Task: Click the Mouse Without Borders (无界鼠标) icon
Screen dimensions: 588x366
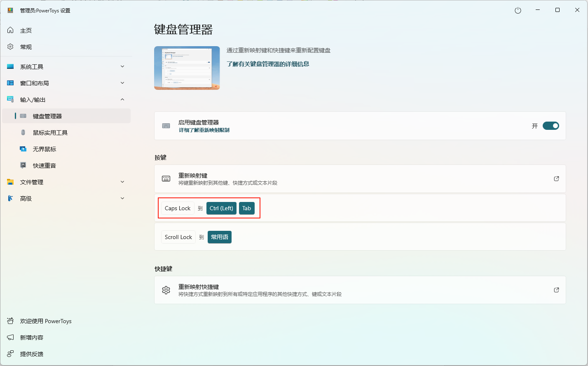Action: pyautogui.click(x=23, y=149)
